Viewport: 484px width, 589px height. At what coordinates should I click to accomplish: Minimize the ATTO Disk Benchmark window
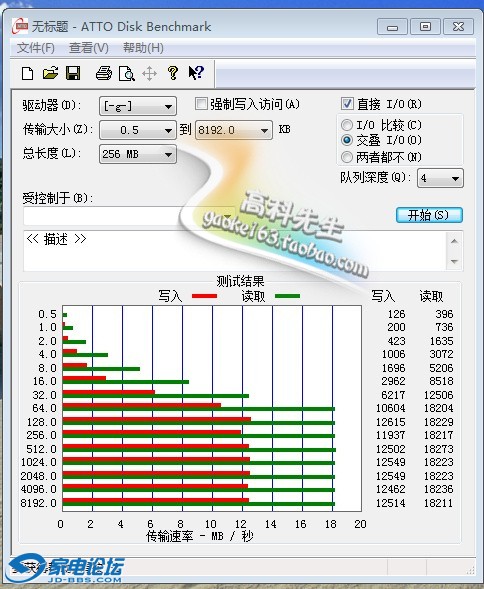[x=392, y=27]
